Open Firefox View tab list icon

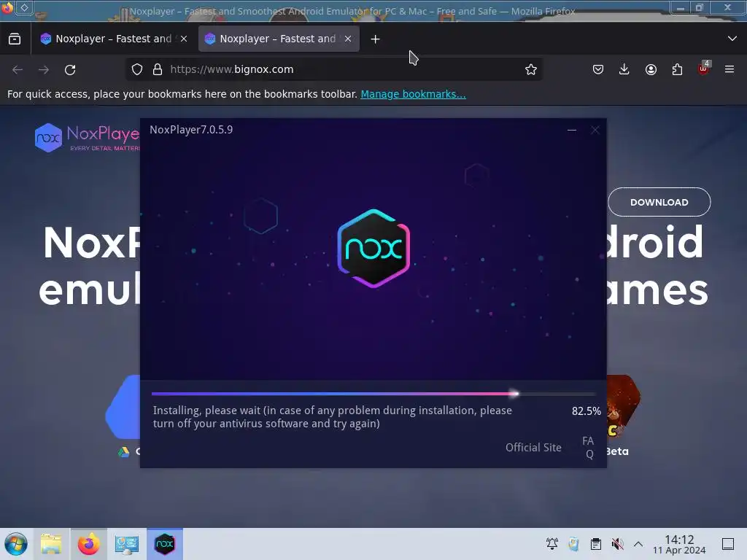15,39
